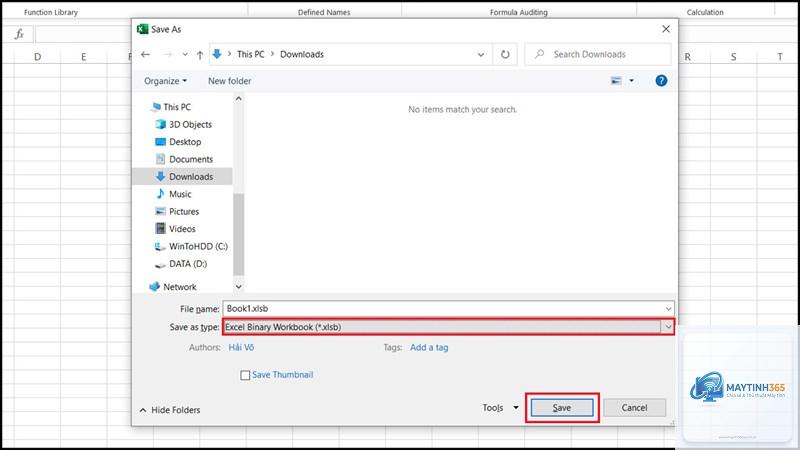Viewport: 800px width, 450px height.
Task: Click navigation pane scroll down arrow
Action: [x=238, y=287]
